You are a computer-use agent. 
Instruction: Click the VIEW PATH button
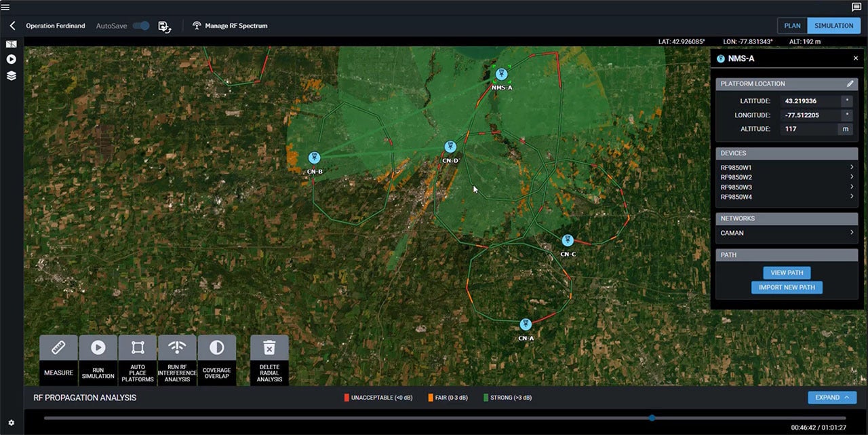787,272
